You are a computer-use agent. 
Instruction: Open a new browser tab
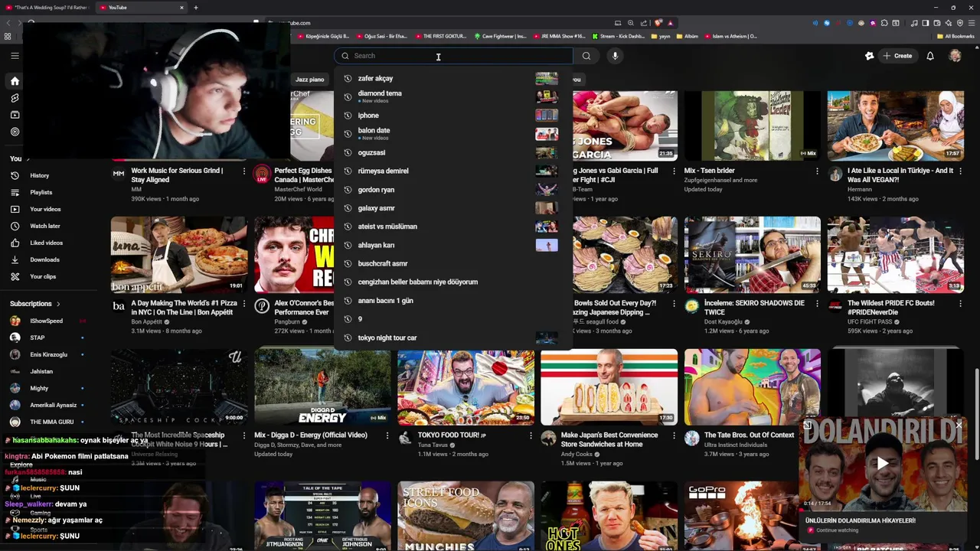tap(196, 8)
